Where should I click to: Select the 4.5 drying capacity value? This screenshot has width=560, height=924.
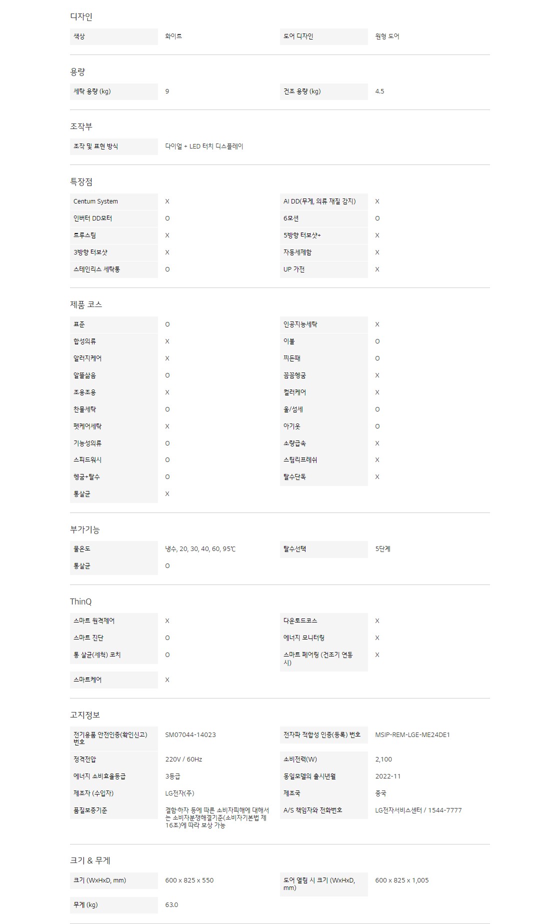point(379,91)
